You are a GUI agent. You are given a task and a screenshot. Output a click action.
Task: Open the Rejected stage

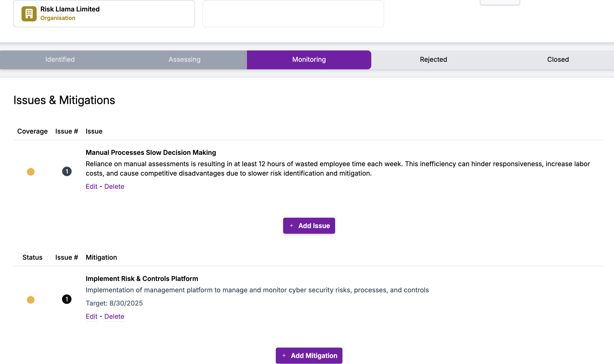433,59
